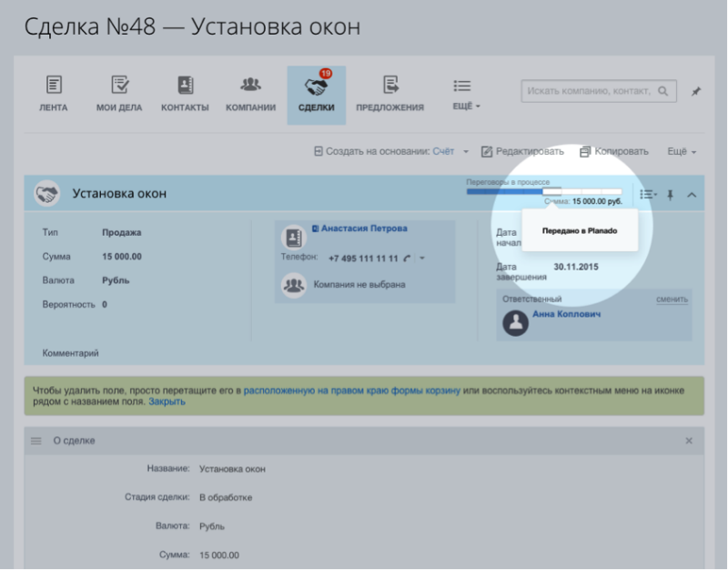Click the сменить link for the responsible person
The image size is (728, 570).
tap(672, 300)
